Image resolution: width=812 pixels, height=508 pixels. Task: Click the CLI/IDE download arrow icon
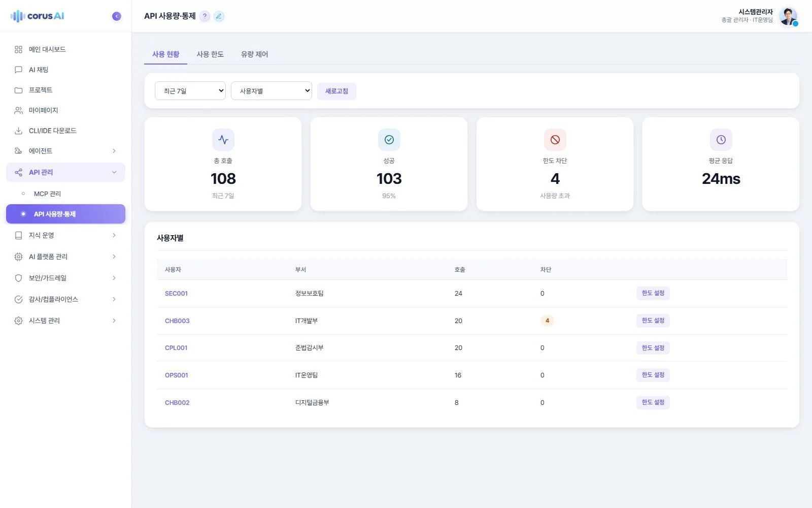click(x=19, y=131)
